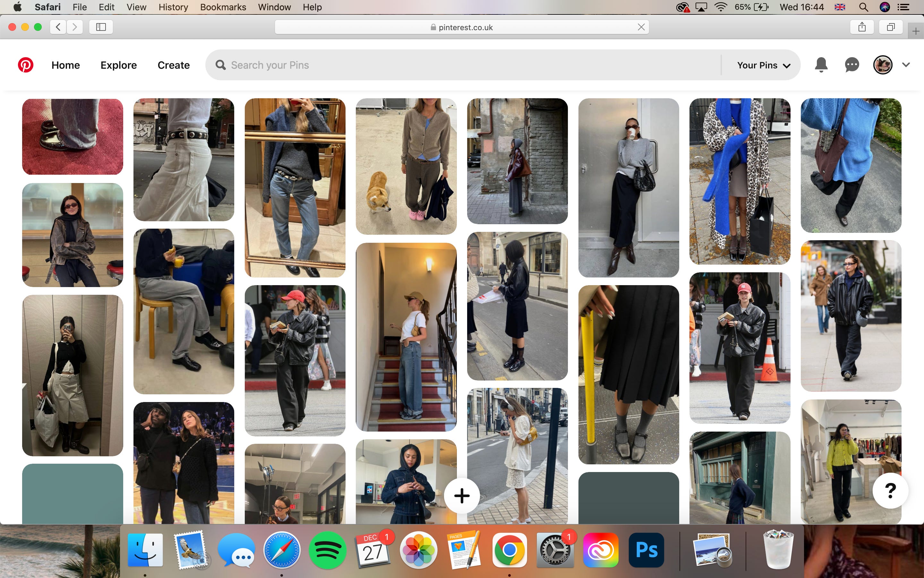Launch Photoshop from the Dock

[x=646, y=550]
